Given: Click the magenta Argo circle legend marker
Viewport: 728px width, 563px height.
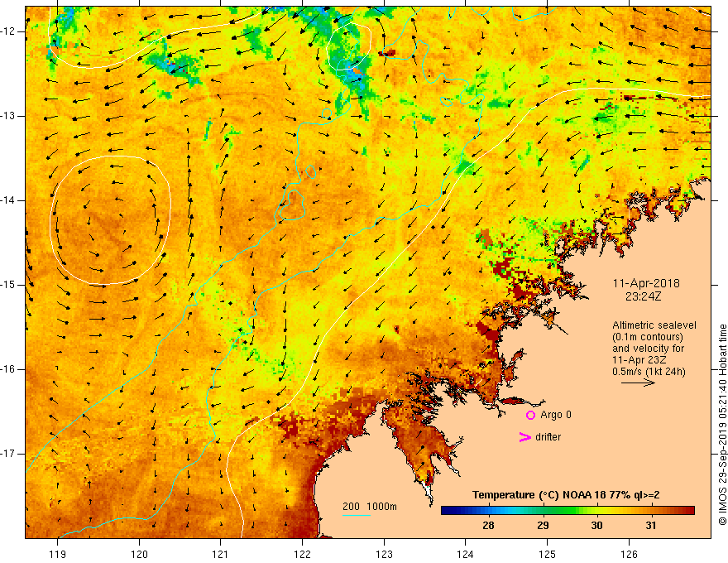Looking at the screenshot, I should [530, 415].
